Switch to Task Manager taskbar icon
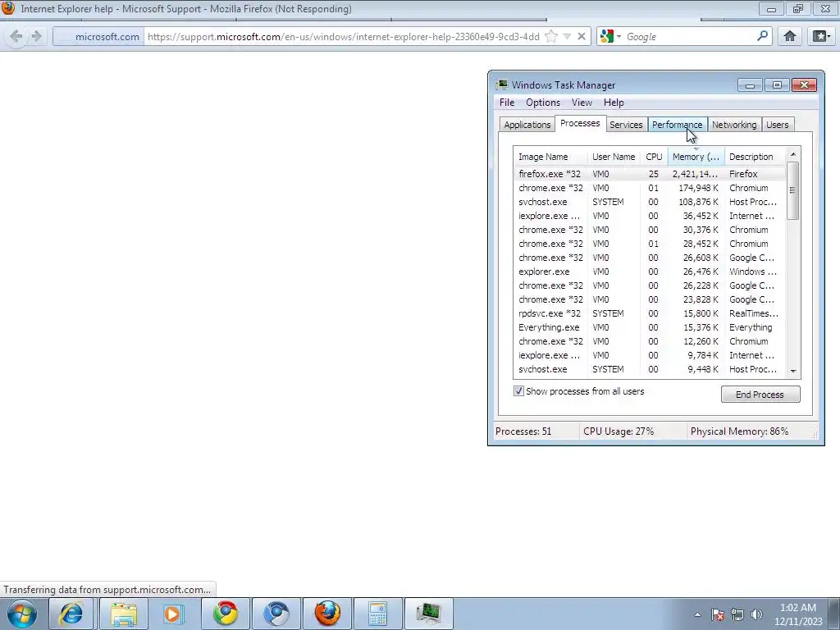 point(428,614)
